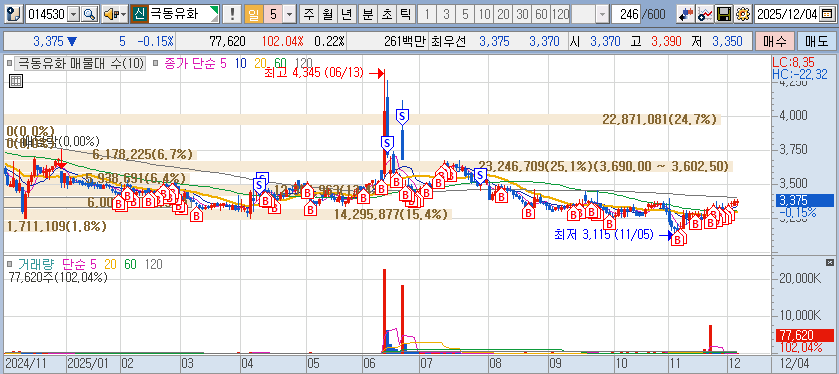The image size is (839, 374).
Task: Click the 극동유화 매물대 수(10) indicator label
Action: (81, 64)
